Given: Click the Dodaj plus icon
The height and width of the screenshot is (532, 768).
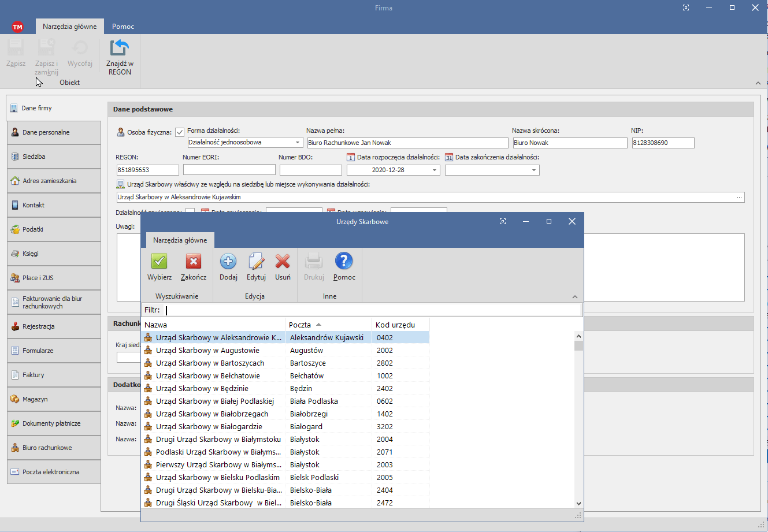Looking at the screenshot, I should pyautogui.click(x=228, y=262).
